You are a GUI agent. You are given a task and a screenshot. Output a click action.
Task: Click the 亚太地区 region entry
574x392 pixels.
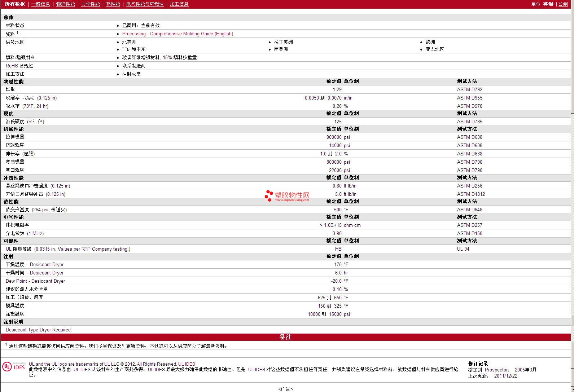pyautogui.click(x=435, y=49)
